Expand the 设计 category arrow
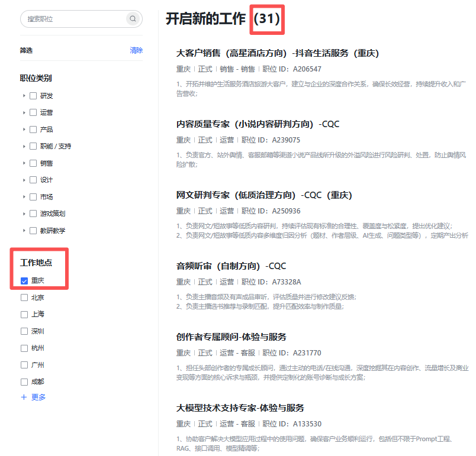Viewport: 476px width, 456px height. [24, 180]
